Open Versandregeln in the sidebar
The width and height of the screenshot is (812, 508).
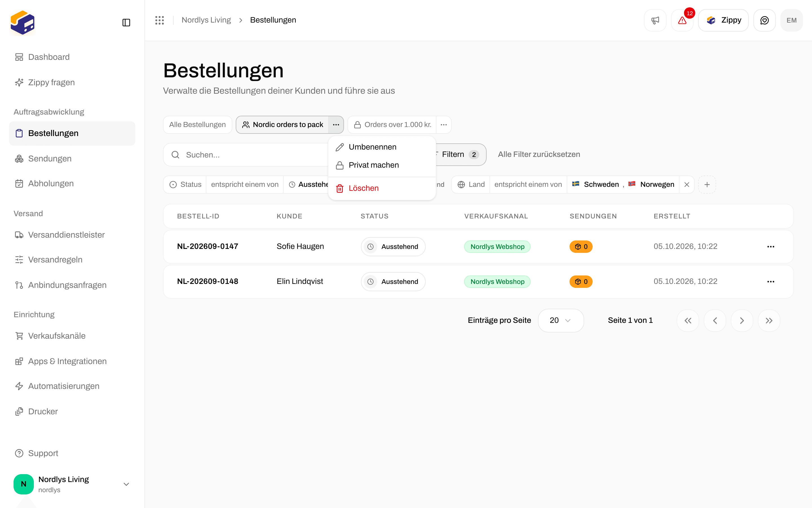click(x=72, y=260)
